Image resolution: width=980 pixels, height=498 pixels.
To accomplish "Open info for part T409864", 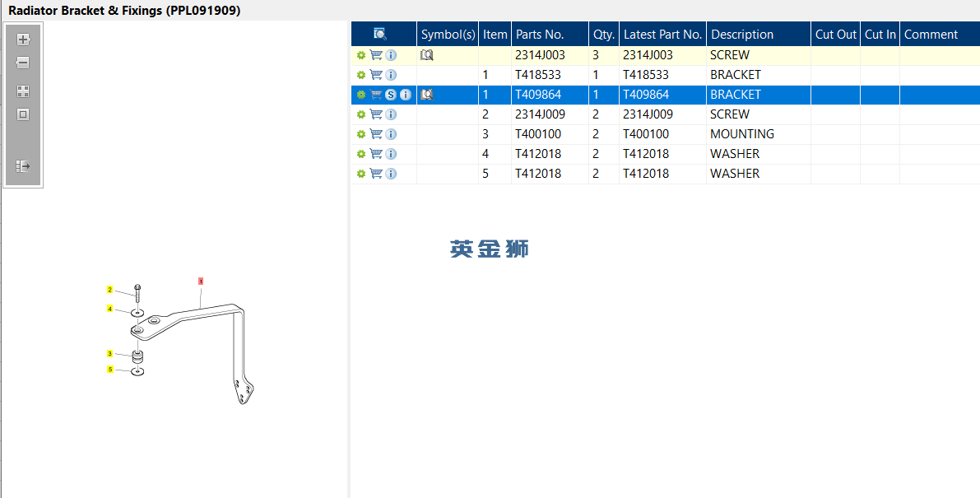I will click(x=406, y=95).
